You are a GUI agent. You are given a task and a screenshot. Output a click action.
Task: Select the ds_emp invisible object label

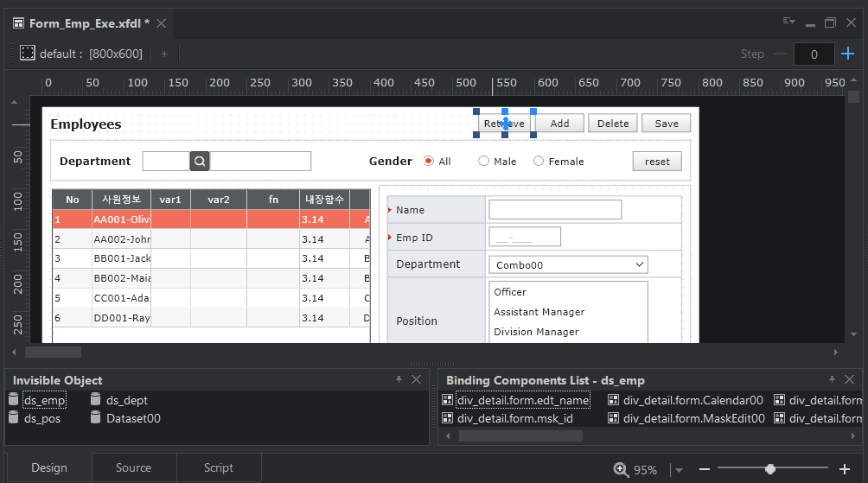tap(44, 400)
